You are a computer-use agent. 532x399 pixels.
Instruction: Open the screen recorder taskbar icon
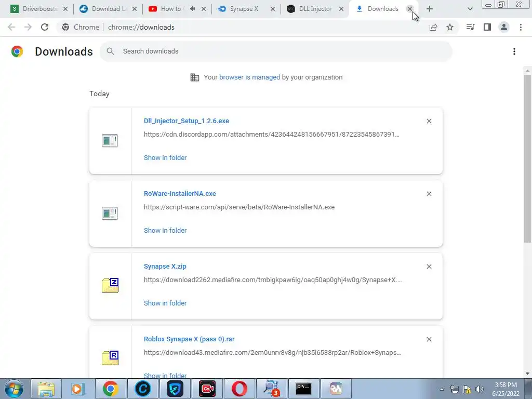click(207, 389)
